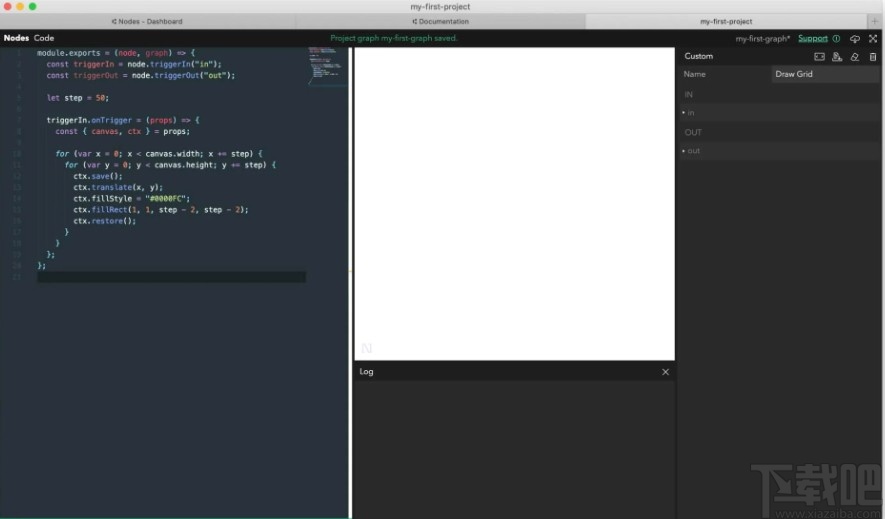885x519 pixels.
Task: Toggle fullscreen with the expand arrows icon
Action: [873, 38]
